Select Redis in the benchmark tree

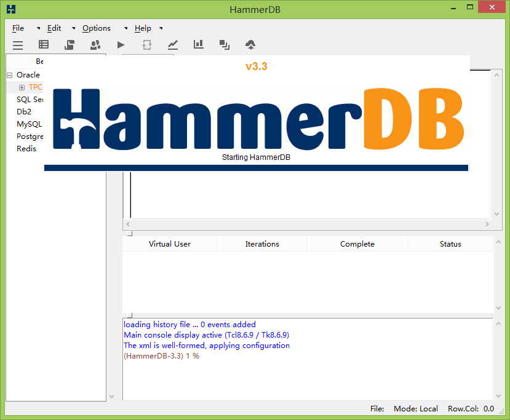(x=26, y=149)
